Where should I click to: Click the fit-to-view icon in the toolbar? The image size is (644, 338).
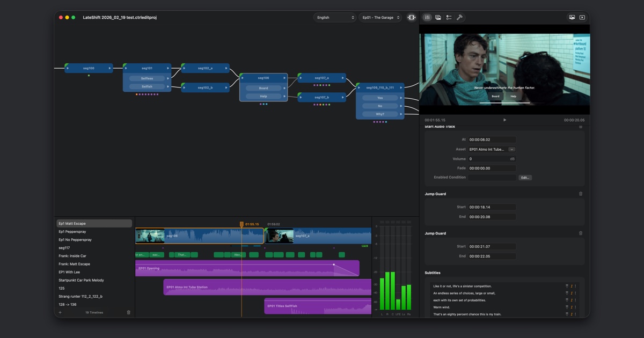(412, 17)
